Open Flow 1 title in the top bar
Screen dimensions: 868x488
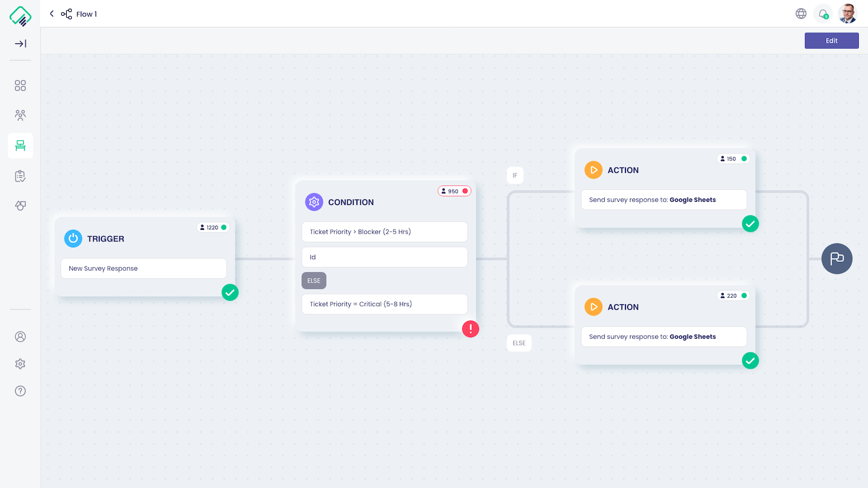tap(86, 14)
